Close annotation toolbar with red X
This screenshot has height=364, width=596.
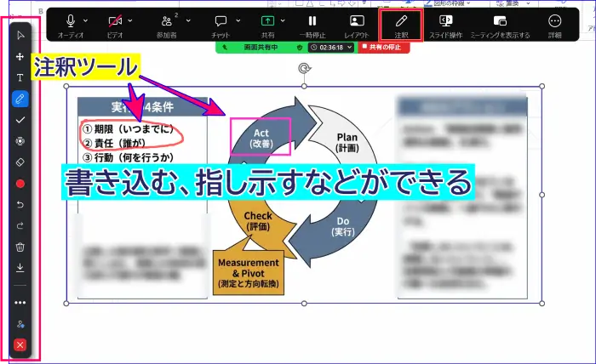[20, 345]
